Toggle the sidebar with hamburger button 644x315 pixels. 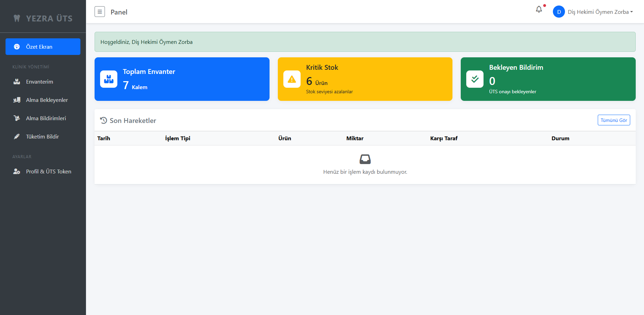click(100, 12)
